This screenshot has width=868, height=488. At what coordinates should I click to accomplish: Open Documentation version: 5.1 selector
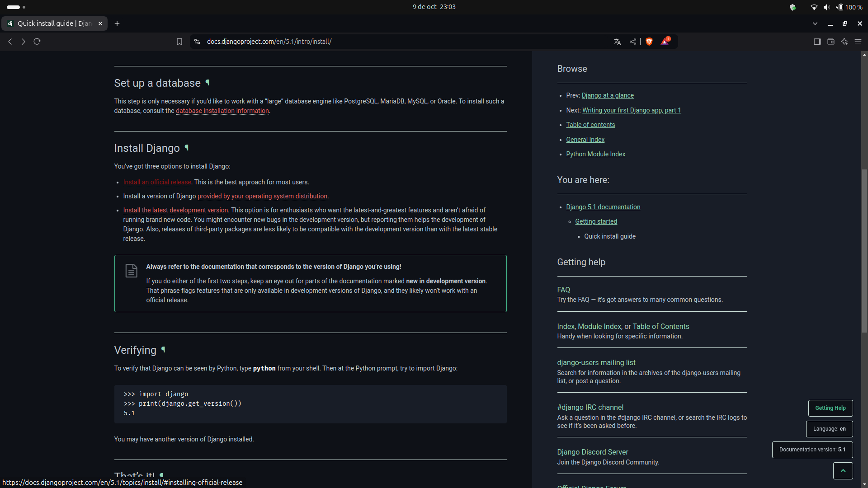pyautogui.click(x=812, y=450)
